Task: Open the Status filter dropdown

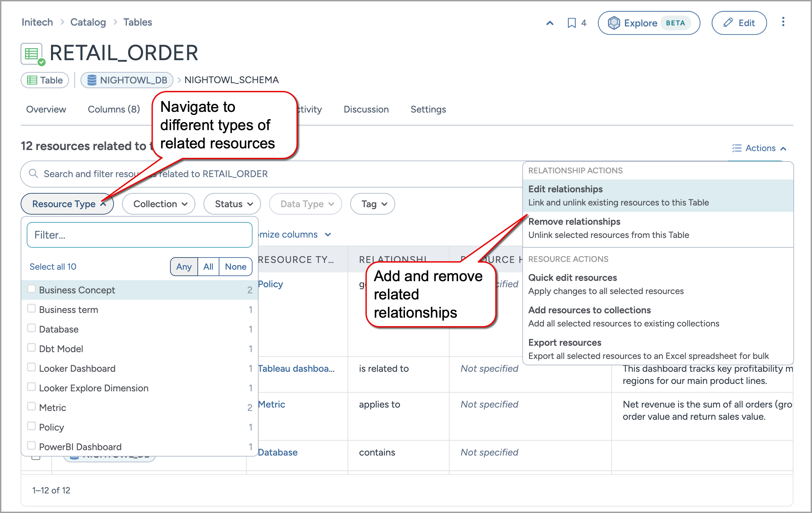Action: pos(232,204)
